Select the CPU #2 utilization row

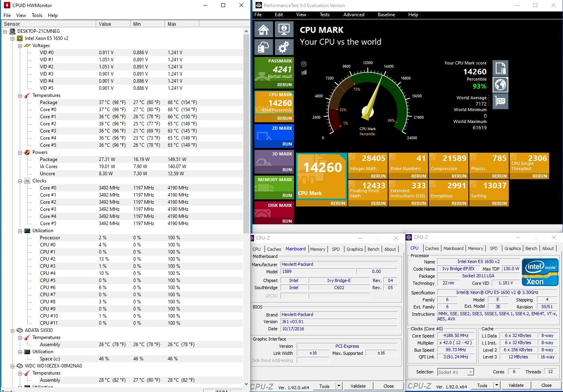coord(122,259)
